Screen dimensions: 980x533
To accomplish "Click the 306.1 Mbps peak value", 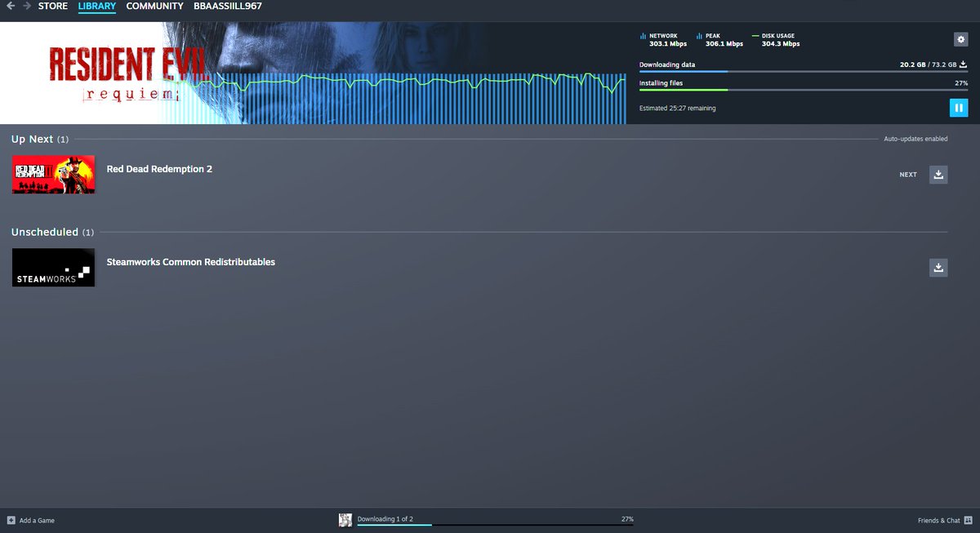I will pos(724,44).
